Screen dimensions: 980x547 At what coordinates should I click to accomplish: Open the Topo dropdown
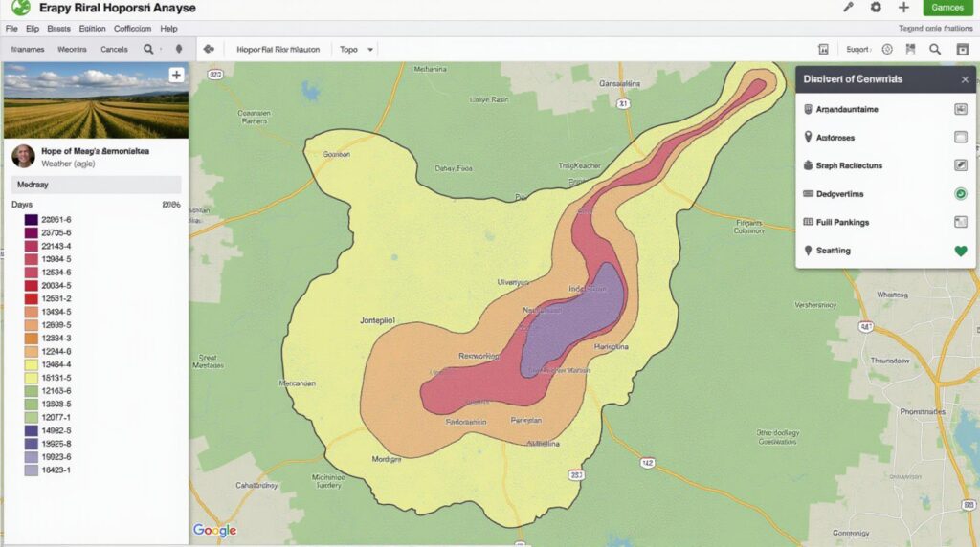[x=356, y=49]
